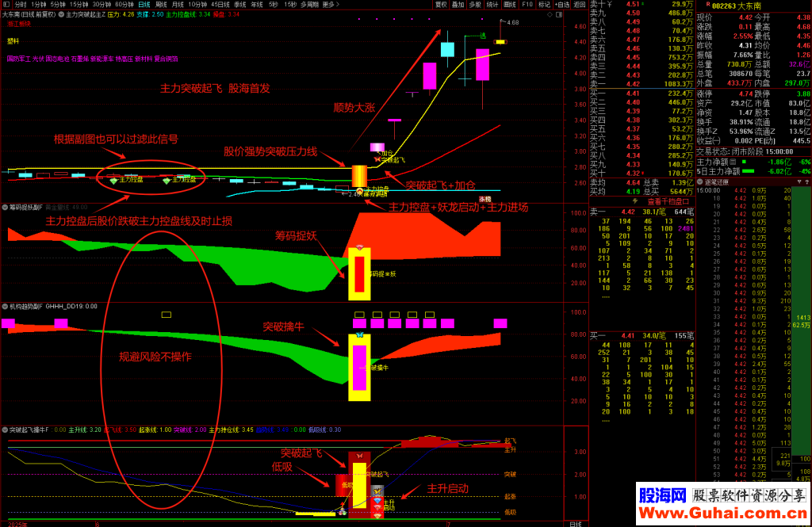Click the 国防军工 concept tag
The width and height of the screenshot is (812, 527).
[19, 59]
